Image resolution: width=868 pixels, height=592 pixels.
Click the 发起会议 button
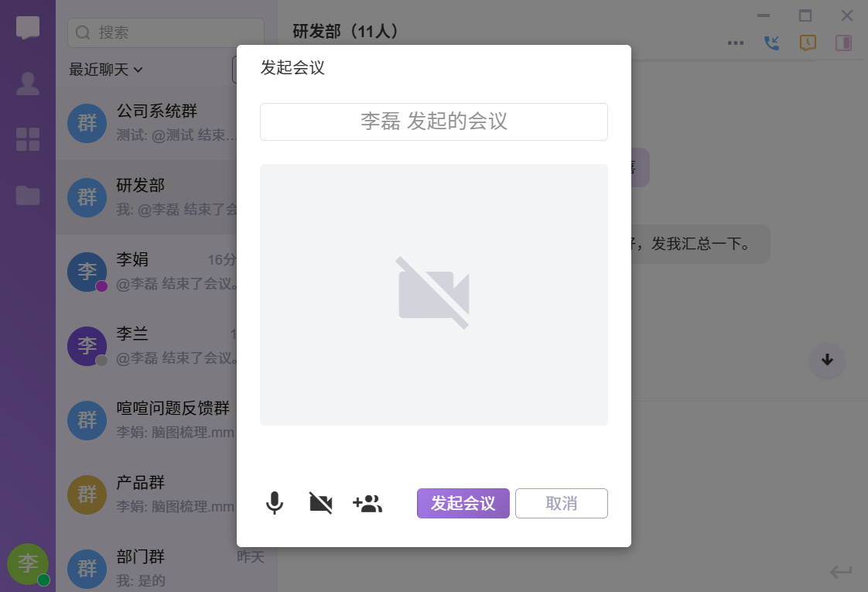pos(463,503)
